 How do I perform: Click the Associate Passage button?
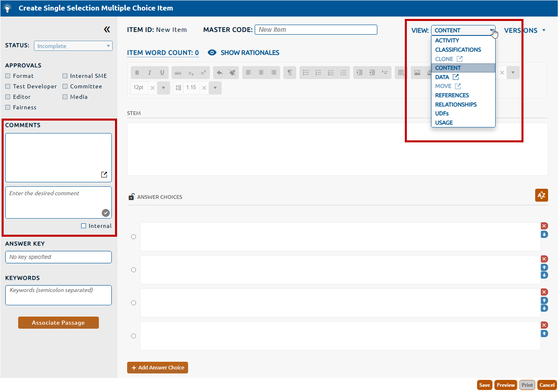click(59, 323)
